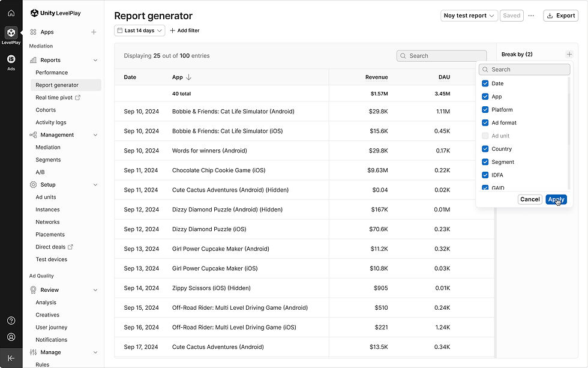Click the Unity LevelPlay logo

pos(55,13)
